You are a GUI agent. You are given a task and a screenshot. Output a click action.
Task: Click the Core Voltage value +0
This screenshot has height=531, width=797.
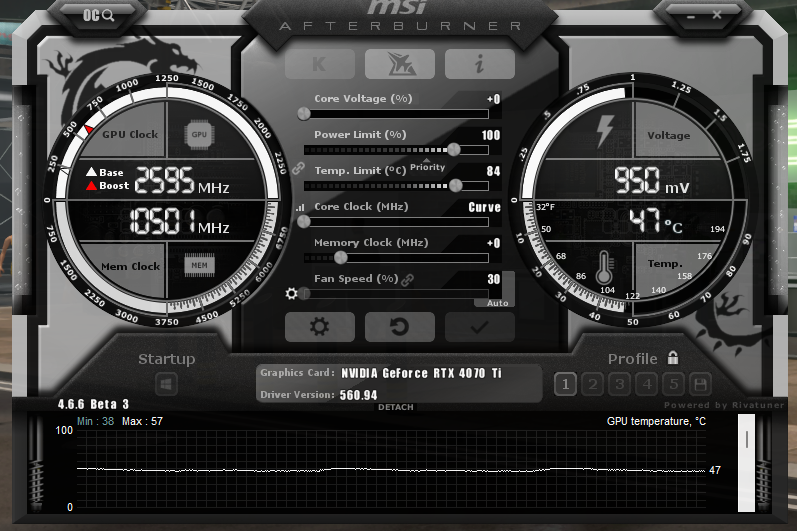[x=494, y=99]
